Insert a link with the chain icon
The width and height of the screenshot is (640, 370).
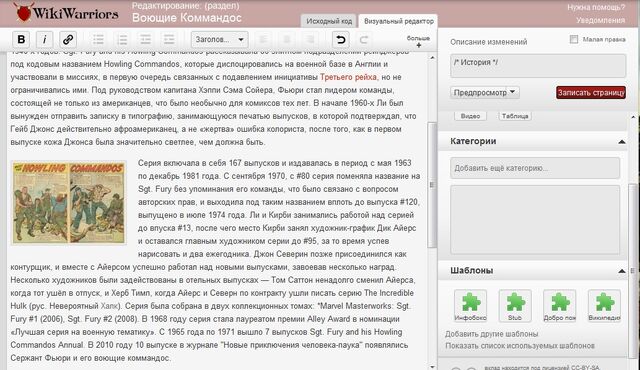[x=68, y=40]
